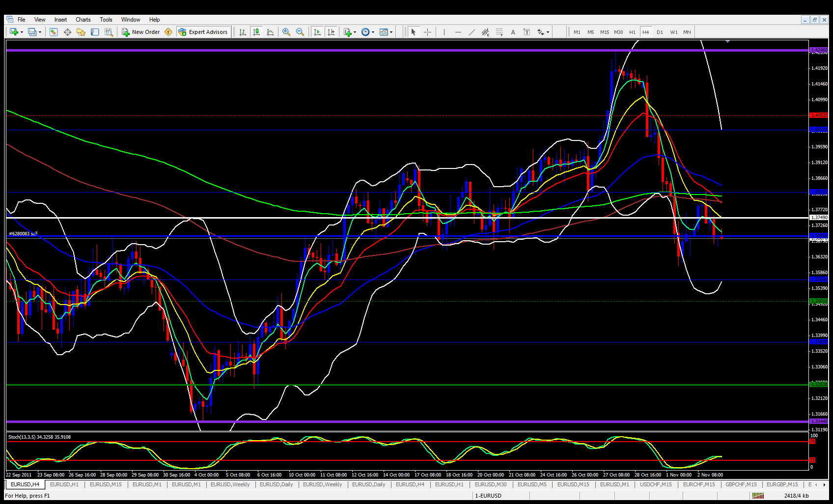
Task: Open the Market Watch window
Action: (54, 32)
